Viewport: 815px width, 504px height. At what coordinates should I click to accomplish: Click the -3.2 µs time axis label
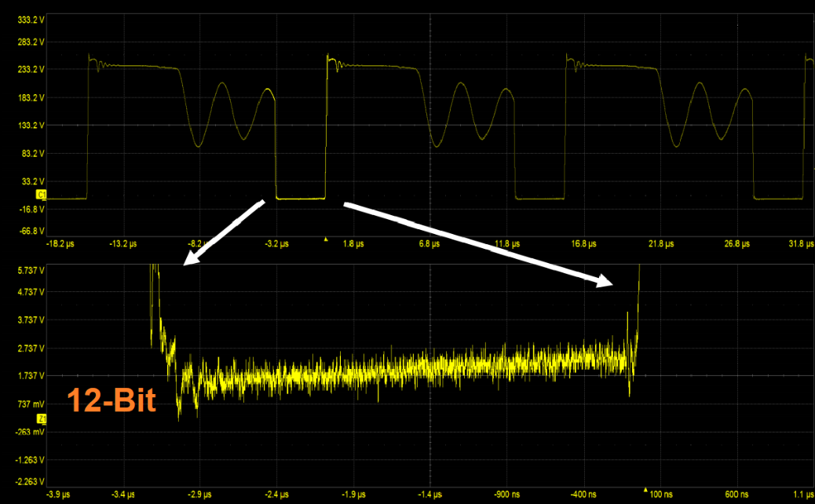[276, 243]
